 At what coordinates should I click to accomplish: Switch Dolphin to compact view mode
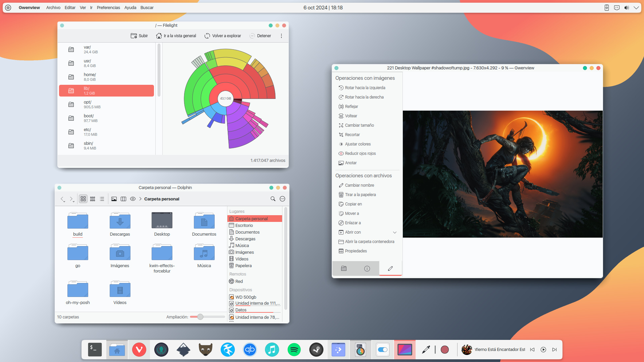point(93,199)
